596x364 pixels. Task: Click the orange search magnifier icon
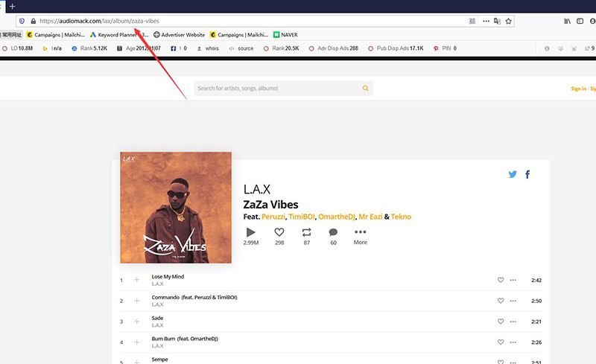tap(365, 88)
